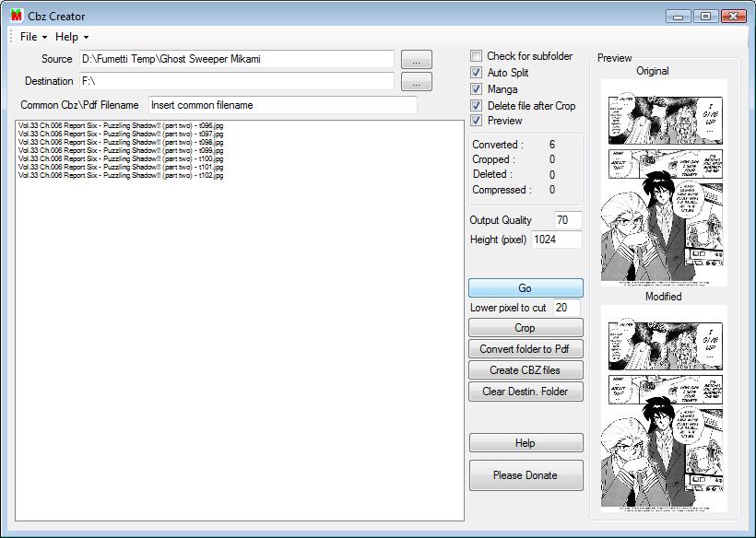Click the Common Cbz\Pdf Filename field
The width and height of the screenshot is (756, 538).
tap(283, 105)
